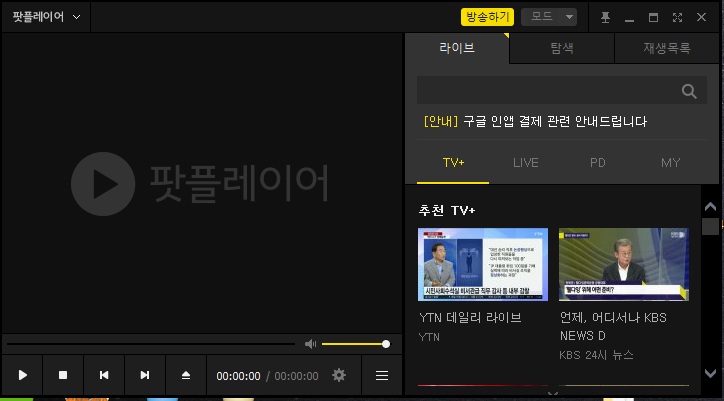Toggle the playlist panel with the hamburger icon
This screenshot has width=724, height=401.
[382, 375]
